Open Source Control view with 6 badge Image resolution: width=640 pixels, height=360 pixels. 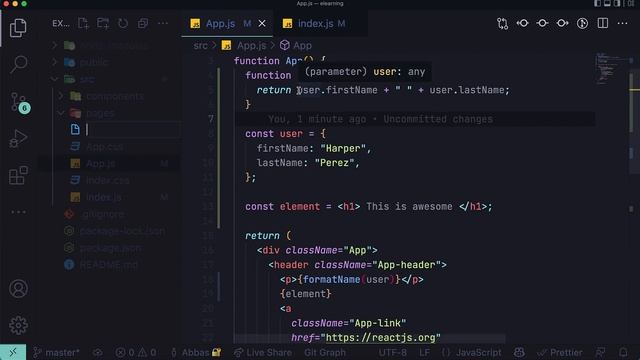19,102
